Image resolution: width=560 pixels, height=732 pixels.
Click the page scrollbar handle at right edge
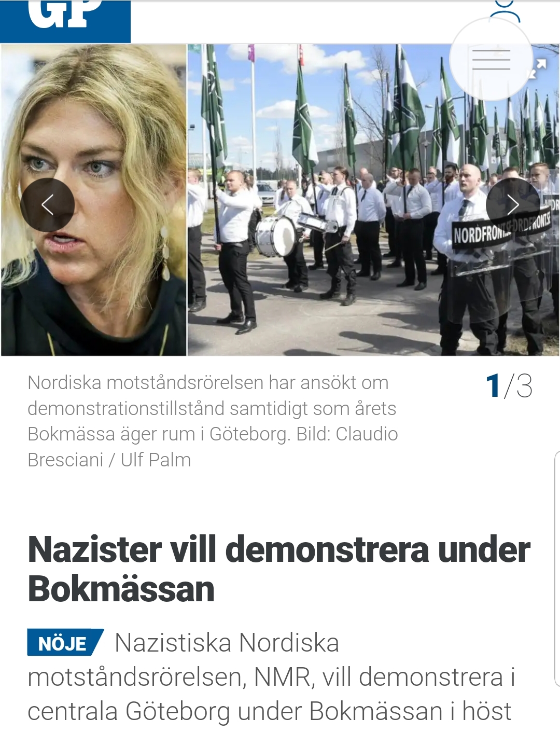[x=557, y=568]
